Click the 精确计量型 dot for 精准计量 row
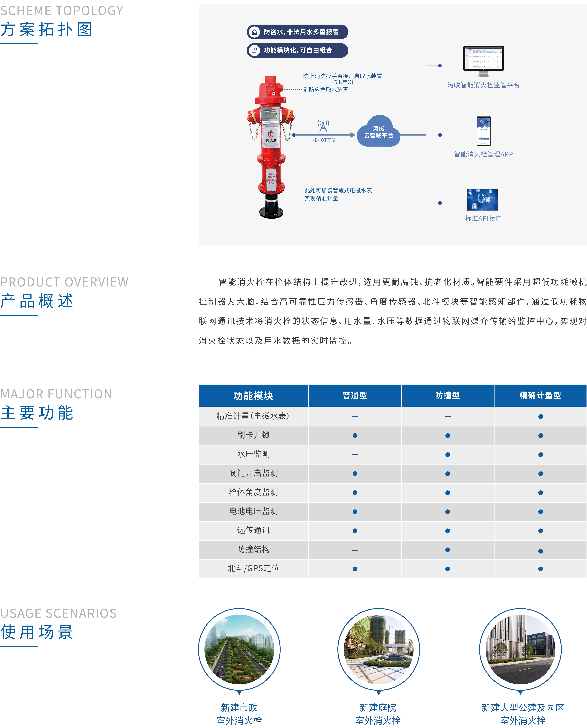Viewport: 587px width, 728px height. [x=540, y=416]
